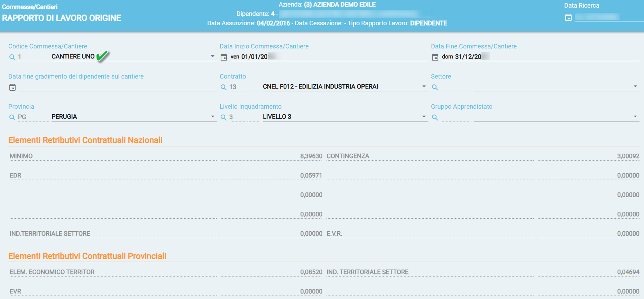This screenshot has width=644, height=299.
Task: Click the EDR value 0,05971
Action: [x=311, y=175]
